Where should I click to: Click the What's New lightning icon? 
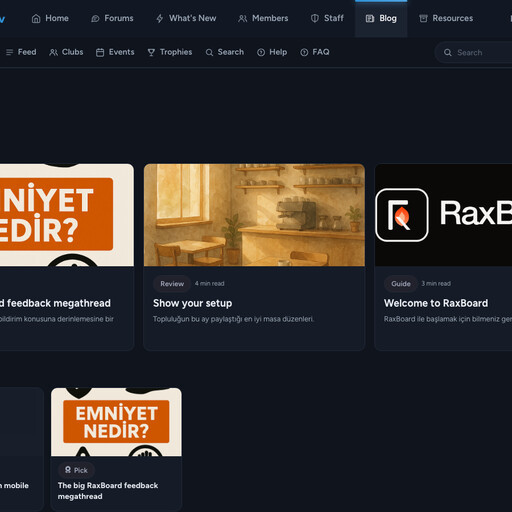(x=160, y=19)
